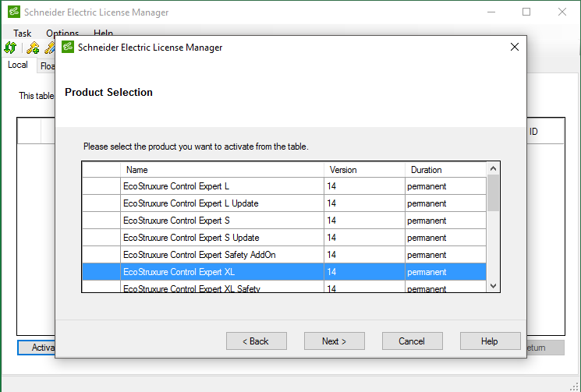
Task: Open the Task menu
Action: (x=23, y=33)
